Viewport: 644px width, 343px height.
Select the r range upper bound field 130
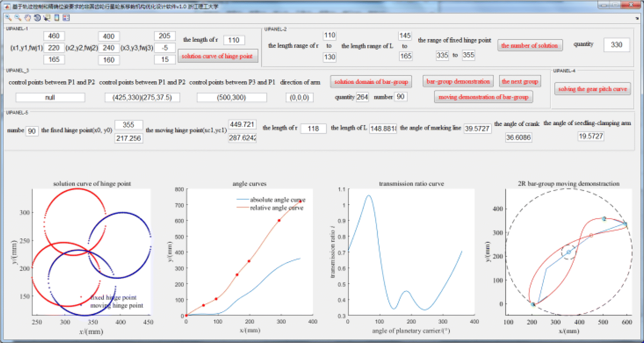coord(329,57)
